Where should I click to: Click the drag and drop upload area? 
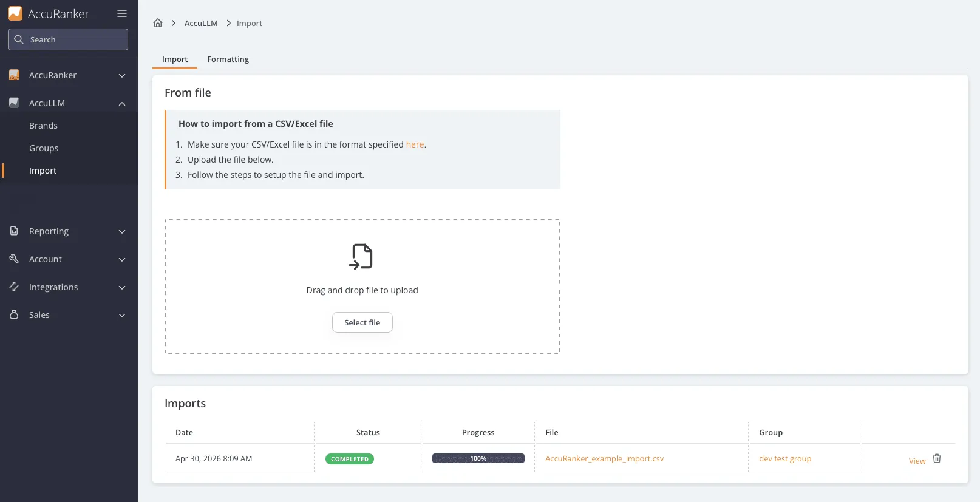pos(362,287)
